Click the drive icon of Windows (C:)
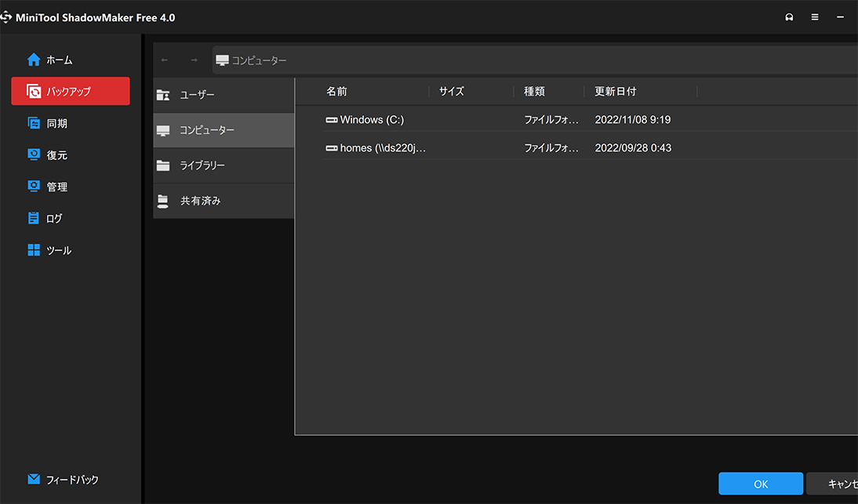This screenshot has width=858, height=504. point(332,120)
